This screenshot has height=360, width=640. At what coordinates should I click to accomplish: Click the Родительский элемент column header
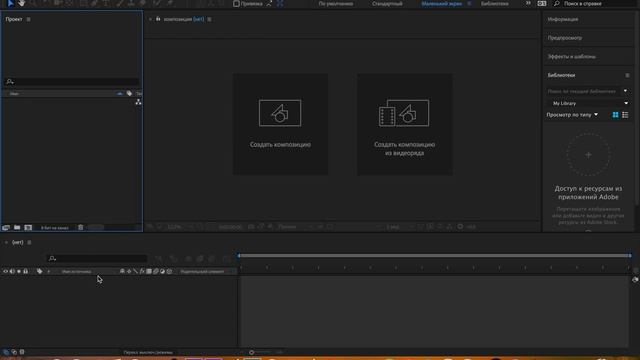202,271
